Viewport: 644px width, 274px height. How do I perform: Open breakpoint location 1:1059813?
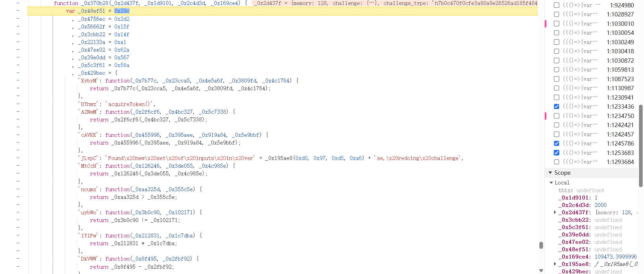click(x=620, y=70)
